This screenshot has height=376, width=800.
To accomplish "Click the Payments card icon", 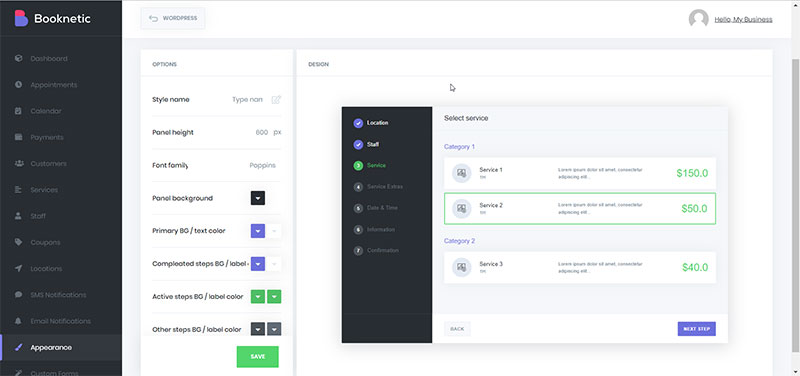I will [x=19, y=137].
